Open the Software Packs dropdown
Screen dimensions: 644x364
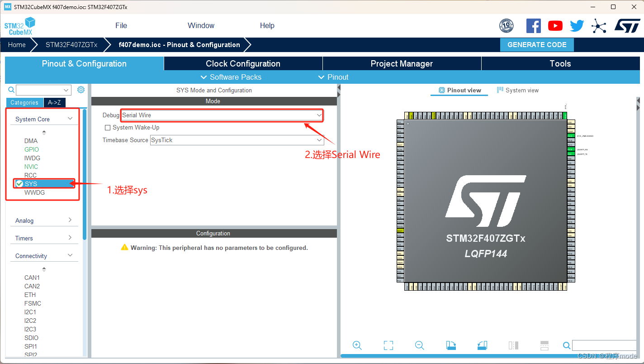[231, 77]
